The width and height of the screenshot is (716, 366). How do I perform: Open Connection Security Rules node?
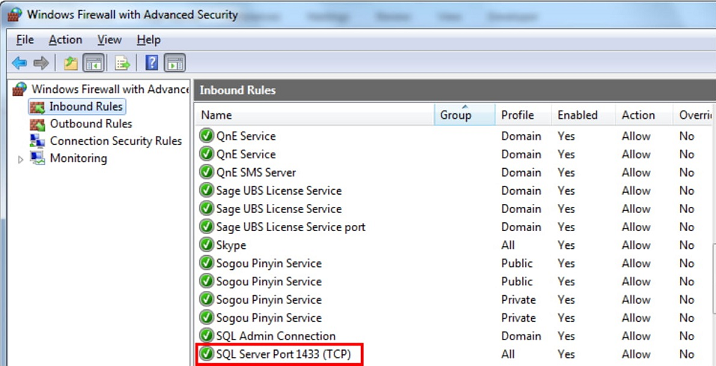[116, 141]
